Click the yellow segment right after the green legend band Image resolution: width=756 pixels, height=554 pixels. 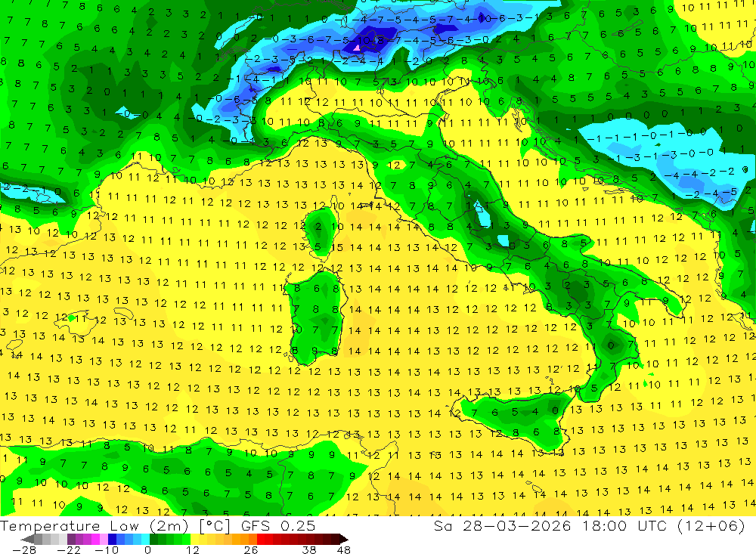point(195,539)
